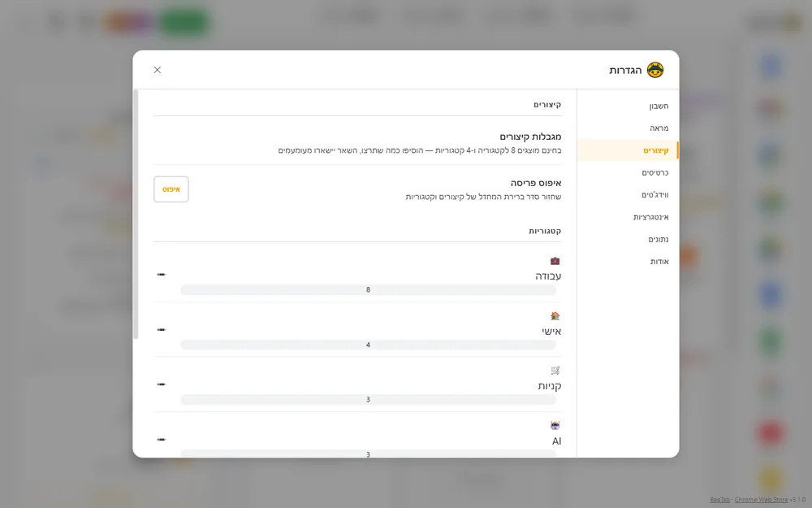Screen dimensions: 812x508
Task: Open the BeeTab link in the page footer
Action: click(719, 500)
